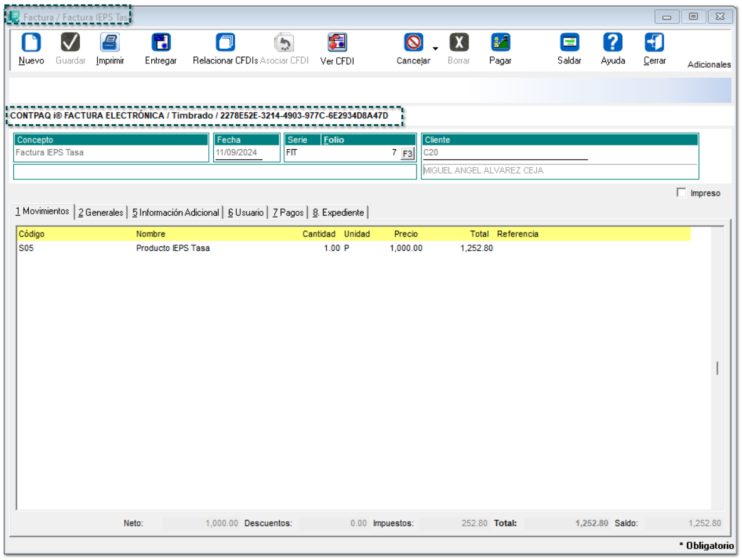View the CFDI with Ver CFDI
The width and height of the screenshot is (742, 560).
coord(337,43)
